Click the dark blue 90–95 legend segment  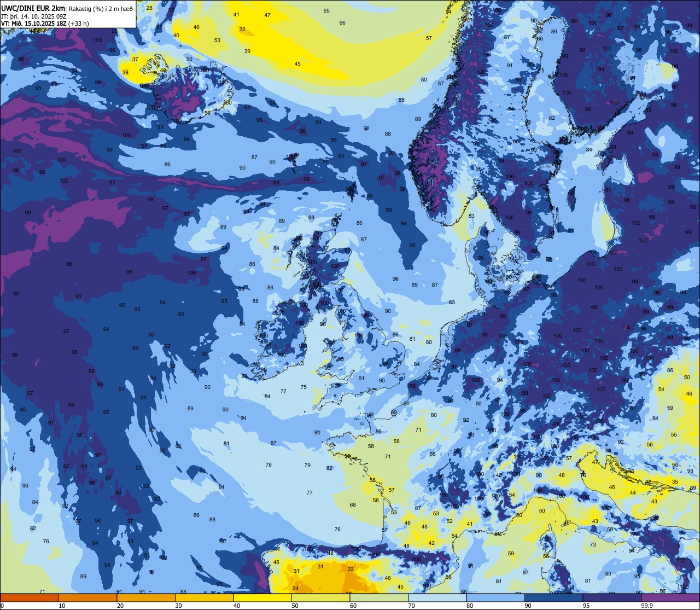(x=553, y=597)
